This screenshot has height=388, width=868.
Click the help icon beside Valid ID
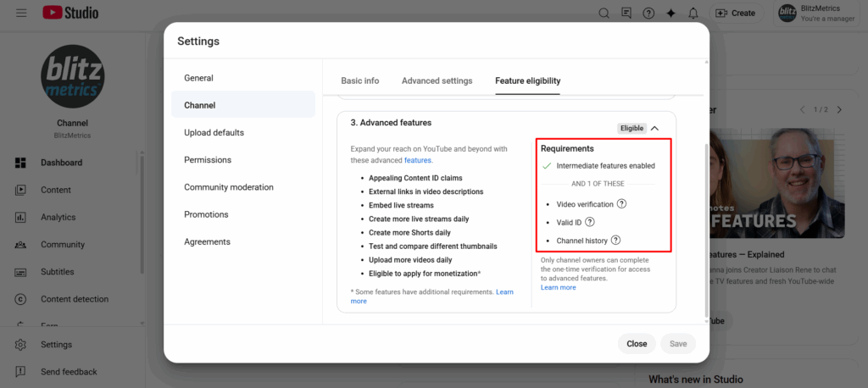pos(590,222)
